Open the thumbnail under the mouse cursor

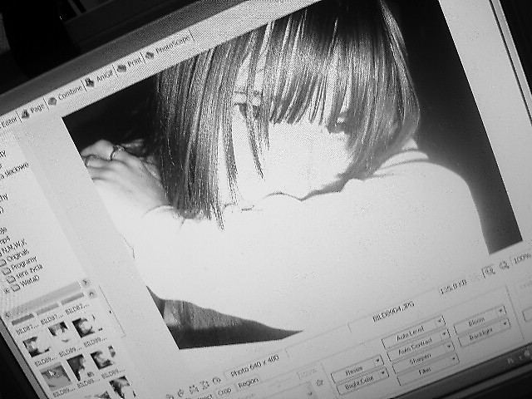[x=54, y=376]
